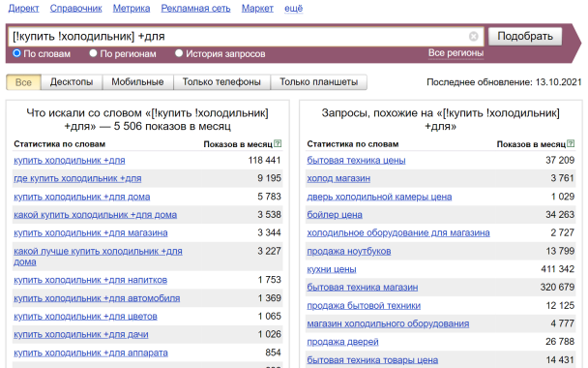Click the 'Подобрать' button
The width and height of the screenshot is (588, 368).
point(525,37)
